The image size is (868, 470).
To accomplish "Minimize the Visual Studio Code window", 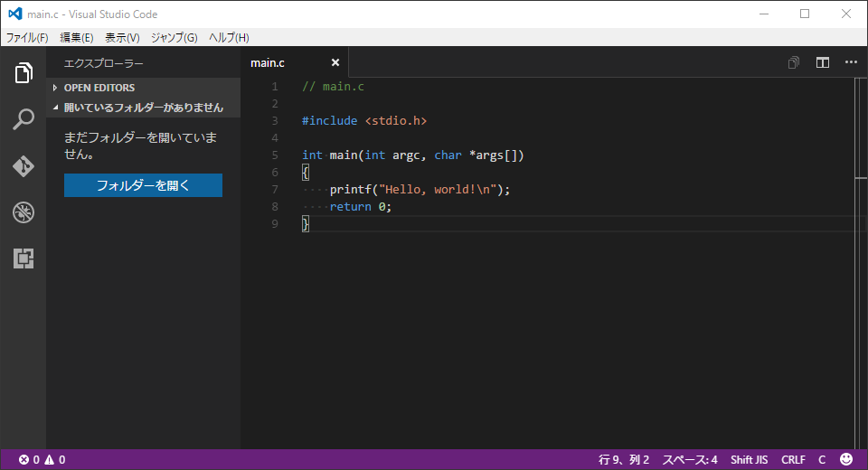I will click(x=764, y=14).
